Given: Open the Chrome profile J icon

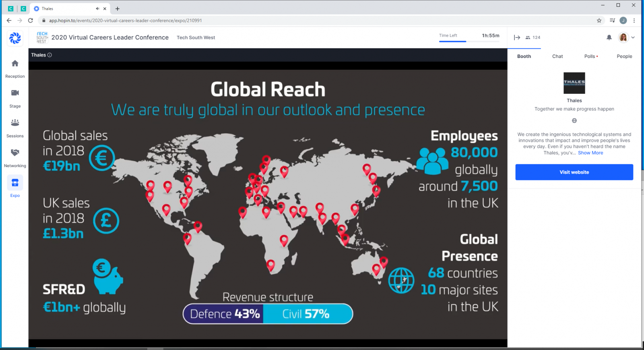Looking at the screenshot, I should click(623, 21).
